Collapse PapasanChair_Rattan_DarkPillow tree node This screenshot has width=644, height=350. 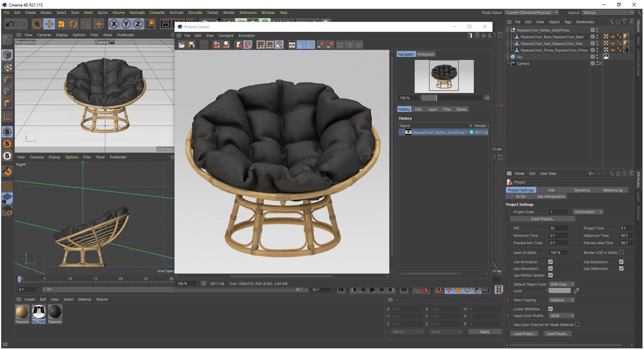tap(508, 30)
